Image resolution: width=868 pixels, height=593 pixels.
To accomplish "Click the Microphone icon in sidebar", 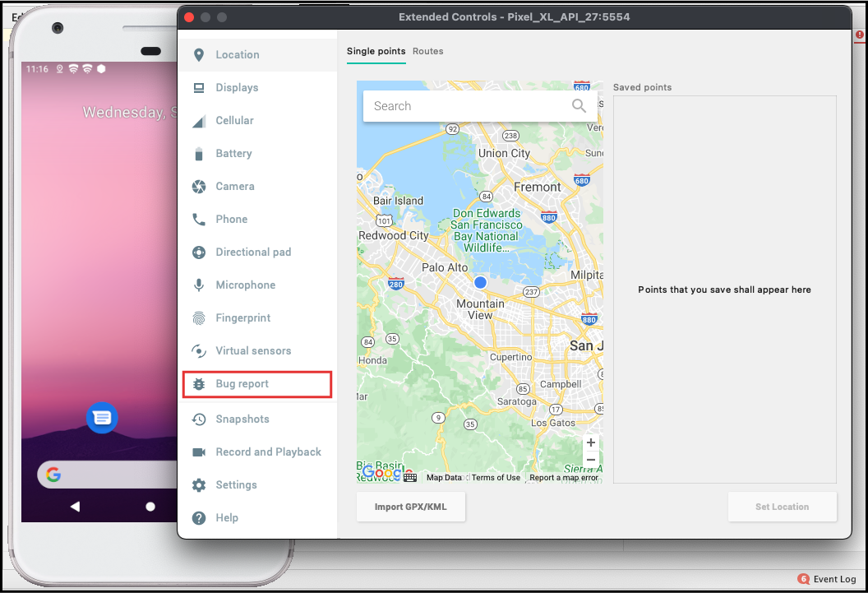I will 199,285.
